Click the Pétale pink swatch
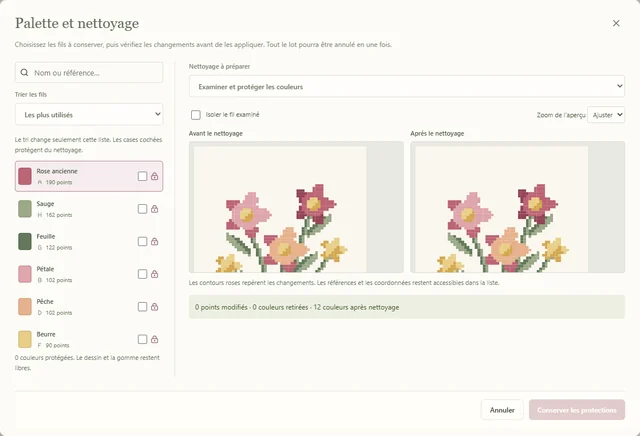This screenshot has height=436, width=640. pos(25,274)
